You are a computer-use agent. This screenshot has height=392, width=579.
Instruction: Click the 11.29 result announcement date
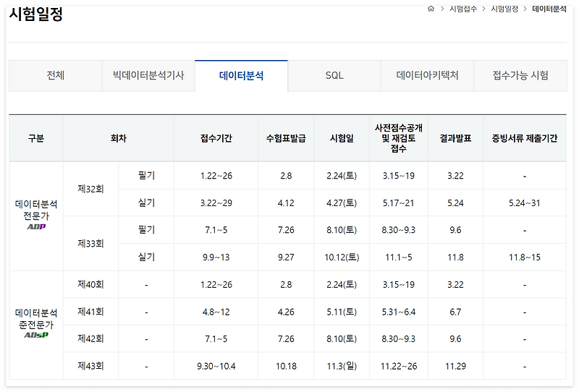click(455, 366)
